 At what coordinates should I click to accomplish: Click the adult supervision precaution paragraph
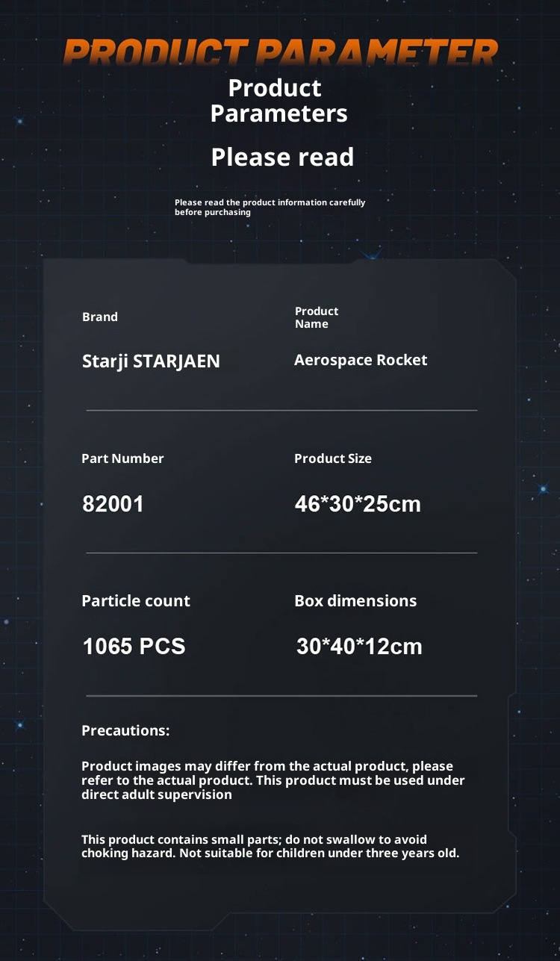[273, 780]
